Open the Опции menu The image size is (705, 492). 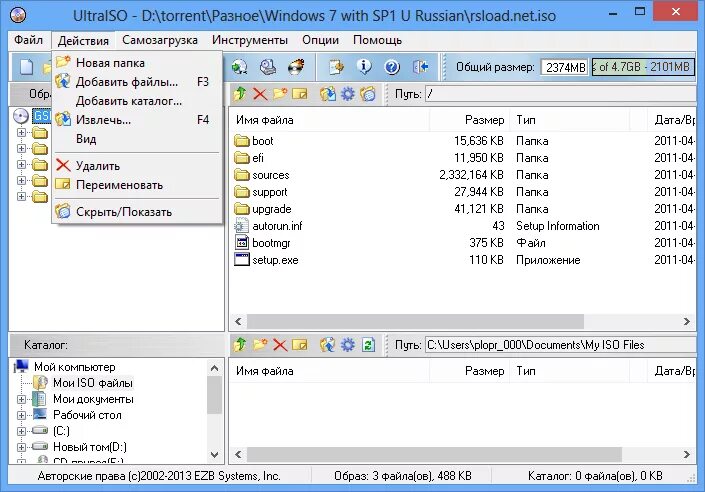click(320, 40)
